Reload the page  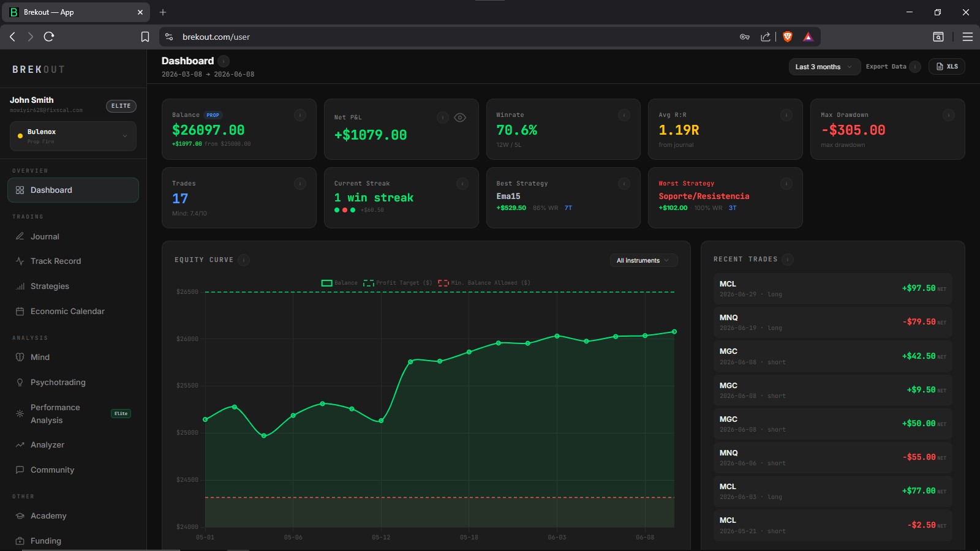[x=49, y=37]
